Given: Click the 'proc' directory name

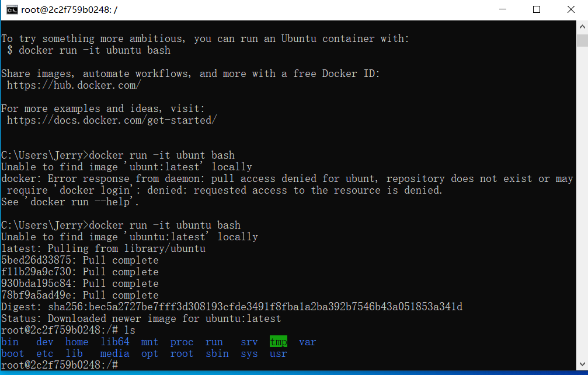Looking at the screenshot, I should [x=182, y=342].
